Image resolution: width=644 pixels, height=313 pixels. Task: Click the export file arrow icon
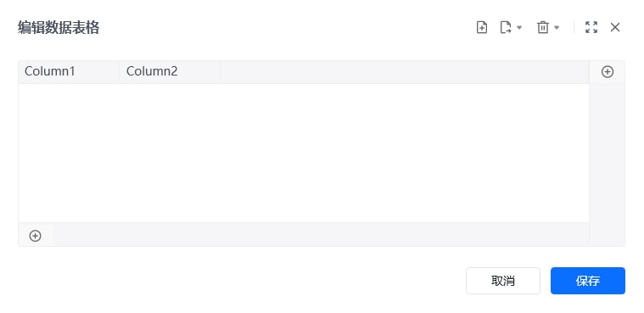point(506,27)
